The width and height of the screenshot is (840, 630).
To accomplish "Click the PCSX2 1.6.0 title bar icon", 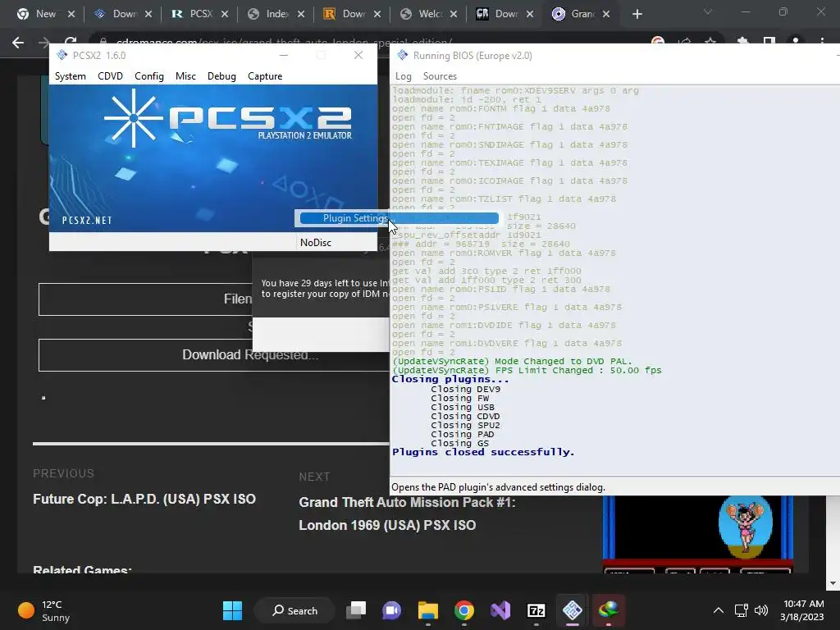I will click(62, 55).
